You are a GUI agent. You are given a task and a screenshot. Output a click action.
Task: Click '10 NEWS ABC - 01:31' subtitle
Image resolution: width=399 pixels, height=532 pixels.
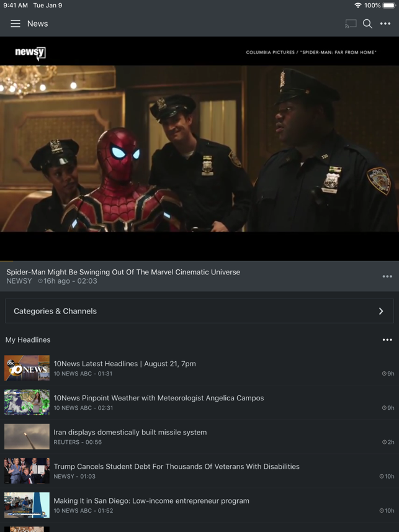point(83,374)
